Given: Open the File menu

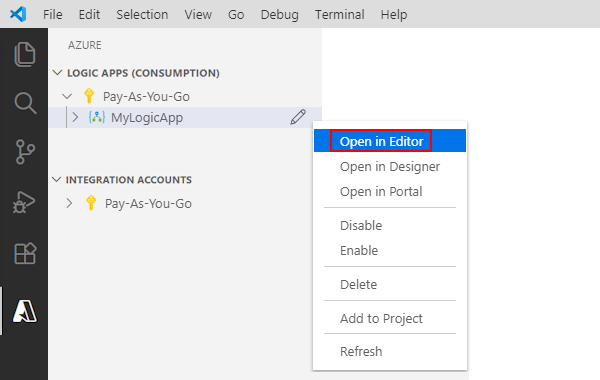Looking at the screenshot, I should click(52, 15).
